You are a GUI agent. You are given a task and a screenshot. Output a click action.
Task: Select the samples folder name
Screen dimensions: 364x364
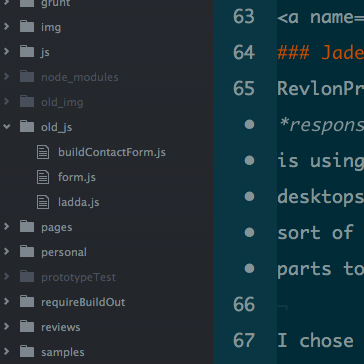63,352
